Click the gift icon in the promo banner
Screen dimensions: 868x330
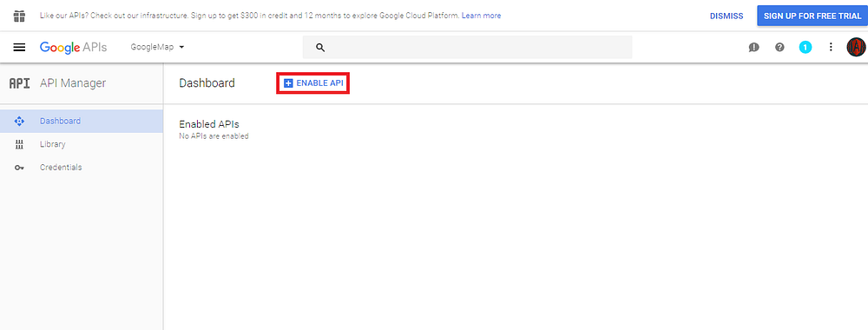19,16
